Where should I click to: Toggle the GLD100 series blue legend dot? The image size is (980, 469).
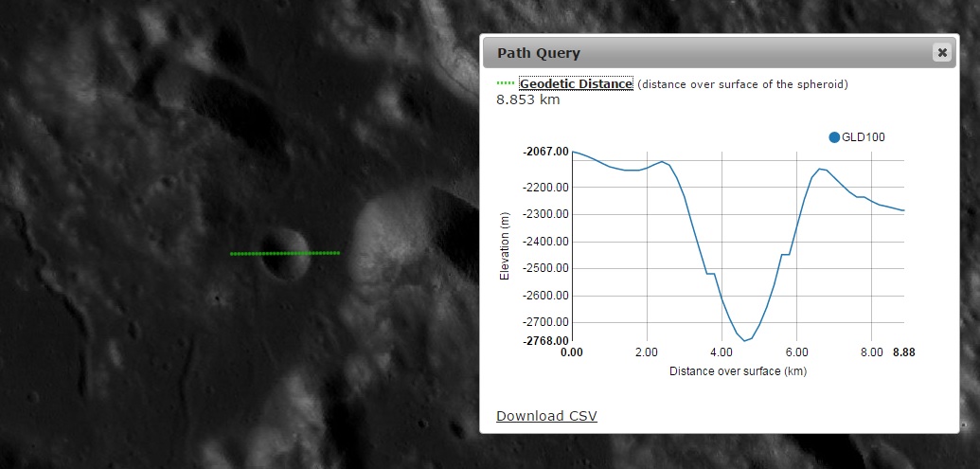tap(834, 137)
